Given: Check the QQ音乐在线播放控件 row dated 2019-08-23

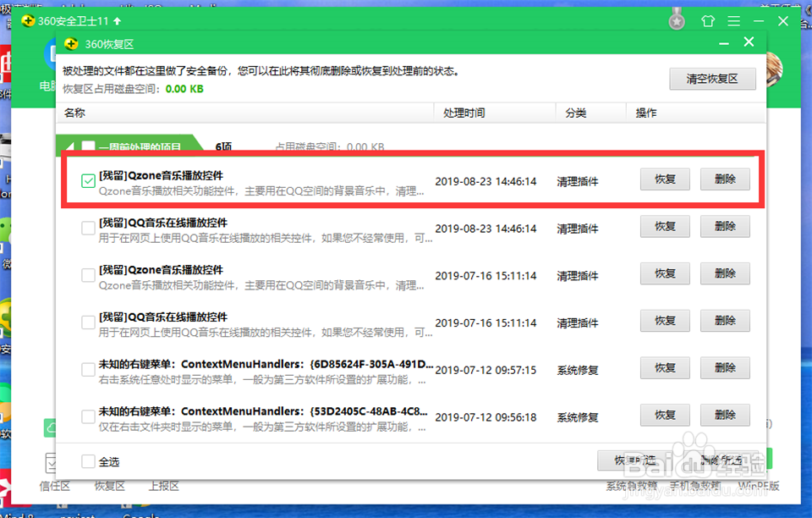Looking at the screenshot, I should click(88, 228).
